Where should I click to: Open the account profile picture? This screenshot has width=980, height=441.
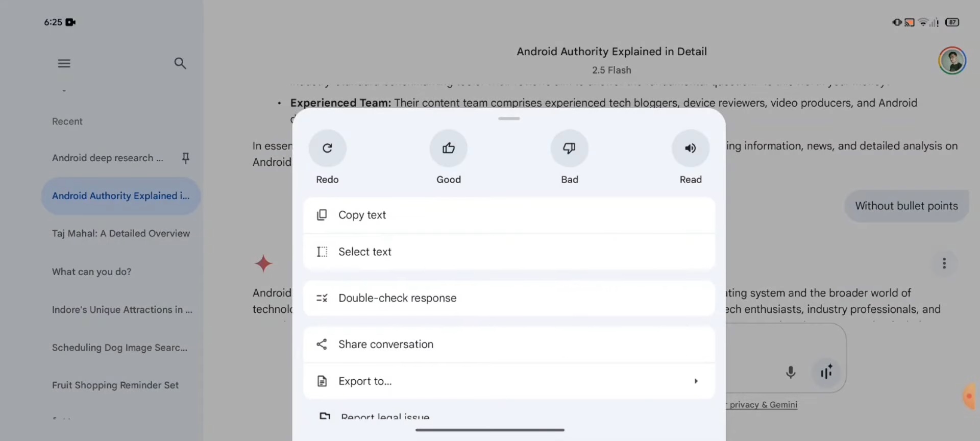pos(951,61)
